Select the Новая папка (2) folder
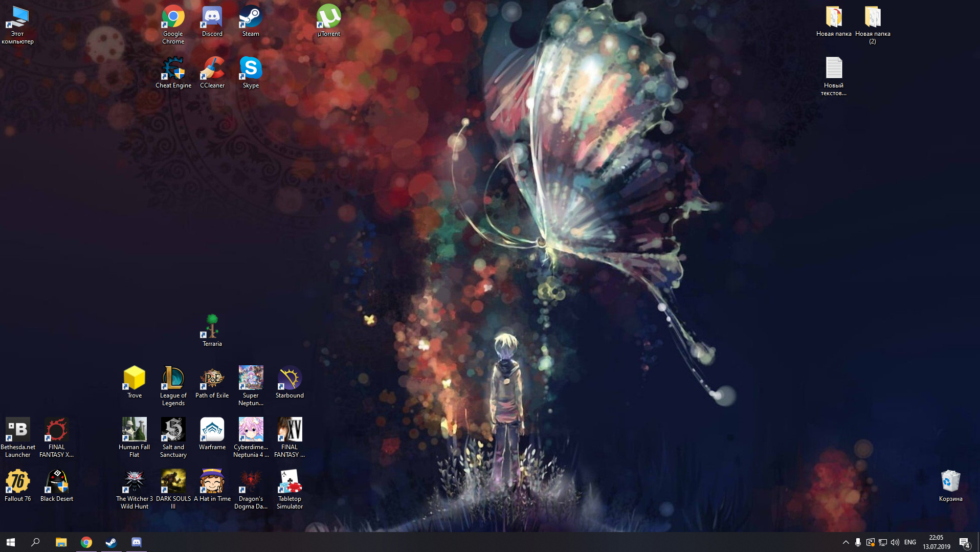Viewport: 980px width, 552px height. coord(873,25)
